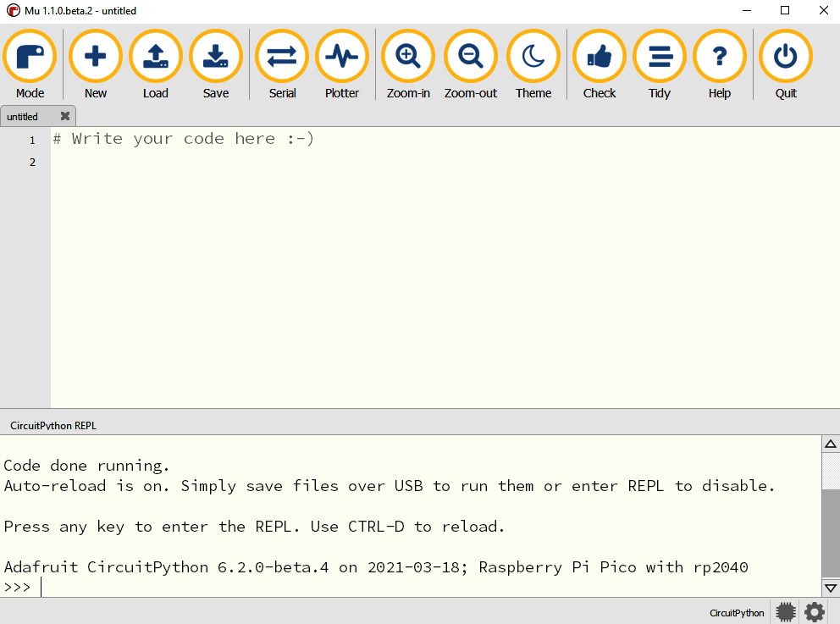Zoom-in the editor text
Image resolution: width=840 pixels, height=624 pixels.
click(408, 64)
